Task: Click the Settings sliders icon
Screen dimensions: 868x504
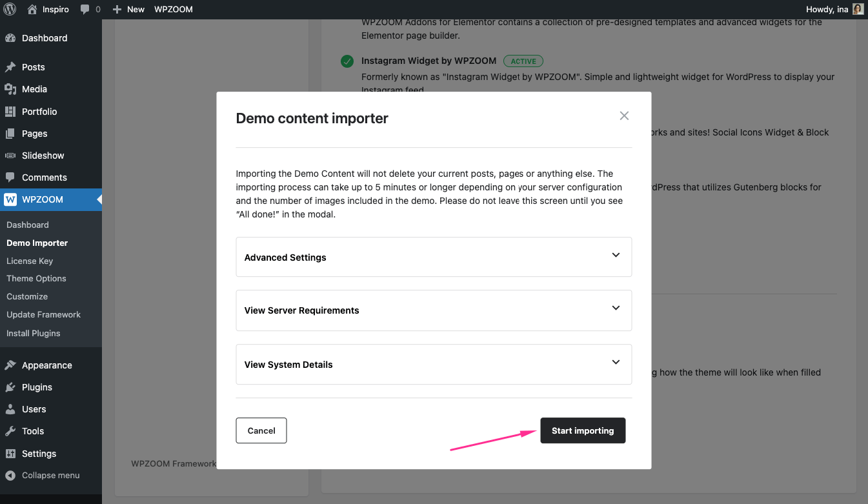Action: pyautogui.click(x=10, y=454)
